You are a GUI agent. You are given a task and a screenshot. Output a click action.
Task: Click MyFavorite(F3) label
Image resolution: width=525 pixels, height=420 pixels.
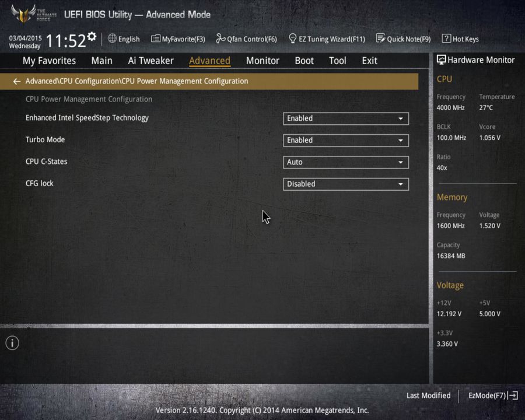click(x=184, y=39)
